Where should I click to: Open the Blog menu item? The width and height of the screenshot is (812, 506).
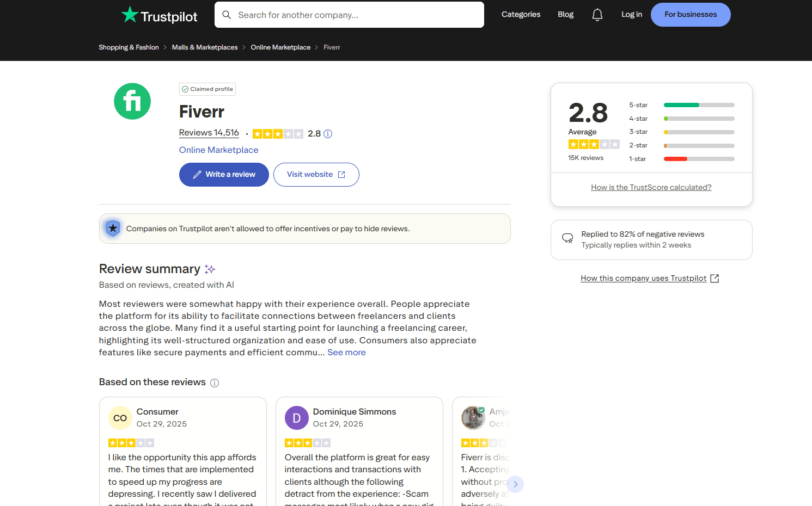[x=565, y=15]
